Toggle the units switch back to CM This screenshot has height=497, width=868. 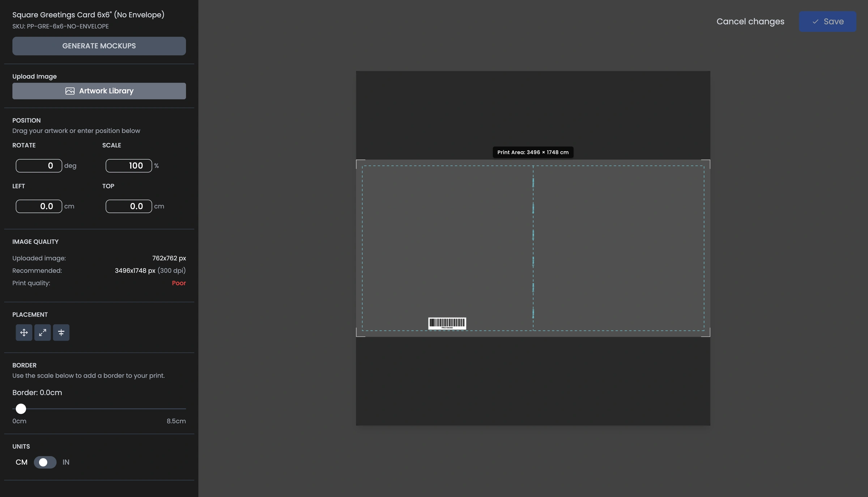(x=45, y=462)
